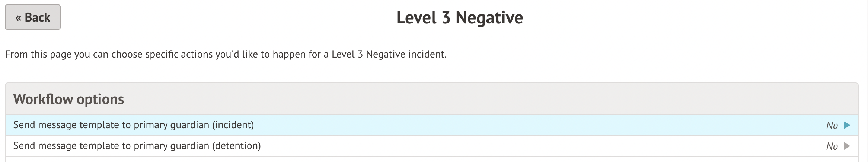Toggle the "No" value for detention template
This screenshot has width=868, height=162.
pyautogui.click(x=832, y=146)
